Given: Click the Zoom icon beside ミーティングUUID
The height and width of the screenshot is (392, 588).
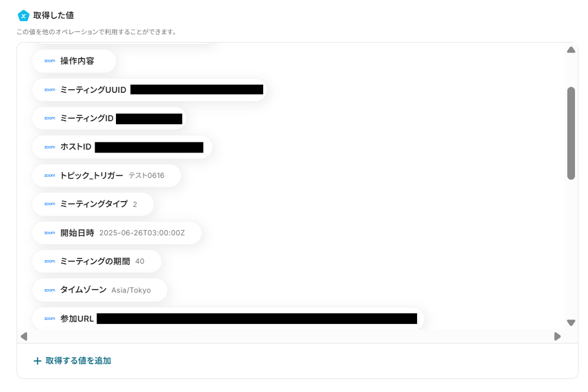Looking at the screenshot, I should [x=50, y=89].
